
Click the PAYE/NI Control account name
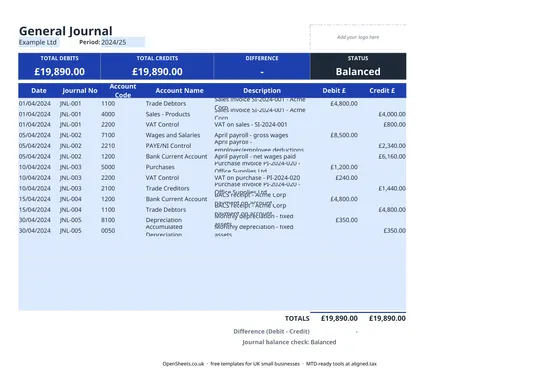(168, 146)
